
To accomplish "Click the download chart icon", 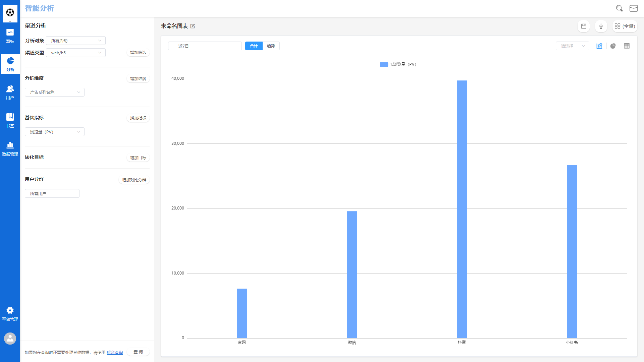I will (601, 26).
